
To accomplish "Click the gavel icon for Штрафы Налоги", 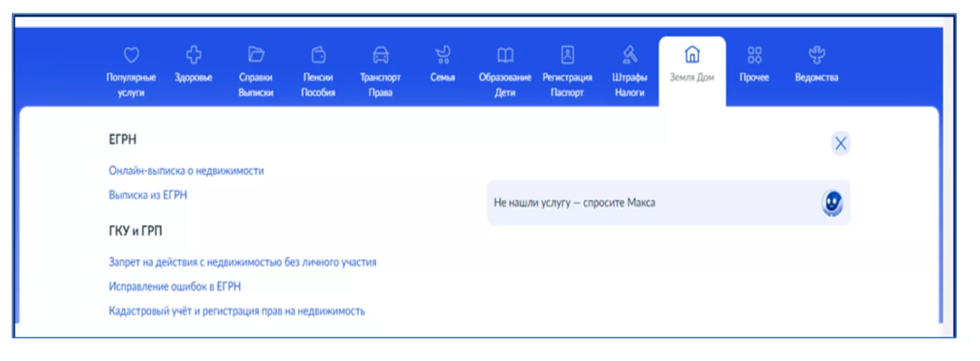I will tap(630, 54).
